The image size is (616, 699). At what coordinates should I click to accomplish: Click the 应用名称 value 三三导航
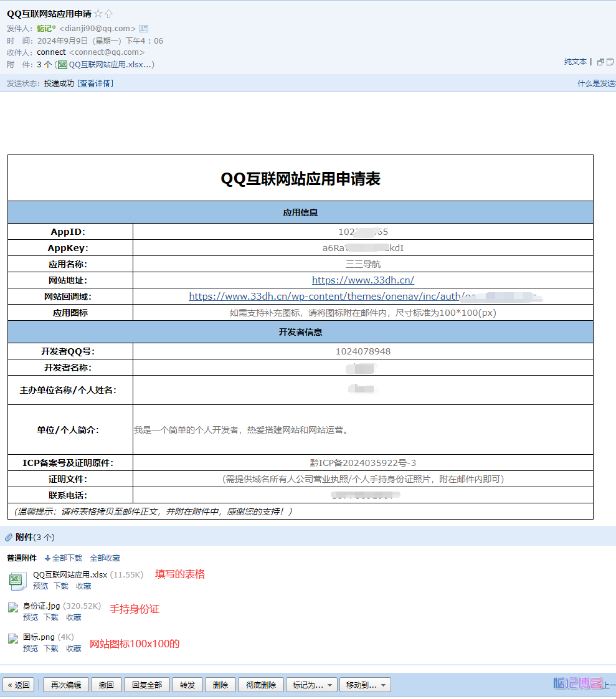(x=363, y=264)
